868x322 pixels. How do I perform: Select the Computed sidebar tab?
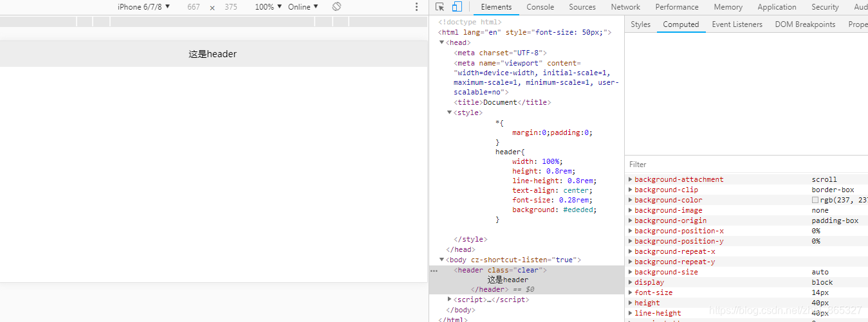pos(681,24)
